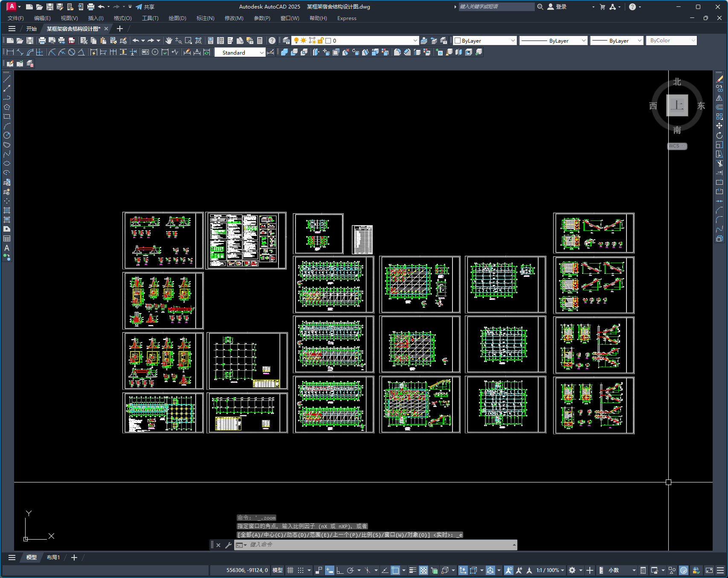This screenshot has height=578, width=728.
Task: Select the Center Mark tool
Action: point(155,52)
